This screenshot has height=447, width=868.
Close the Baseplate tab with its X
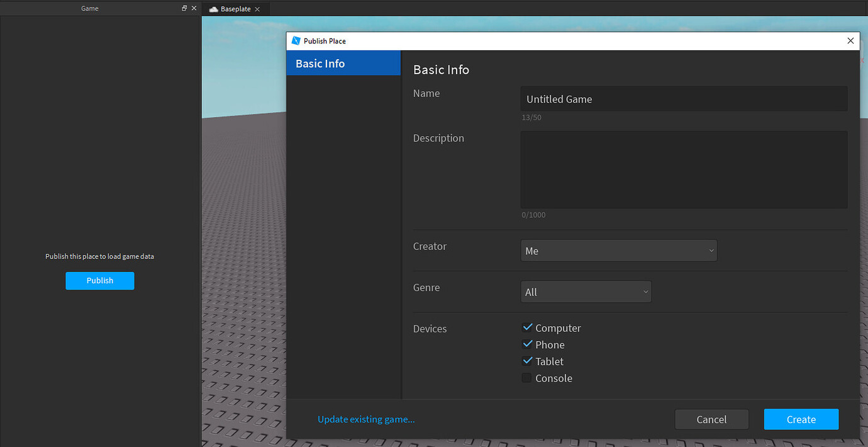257,9
